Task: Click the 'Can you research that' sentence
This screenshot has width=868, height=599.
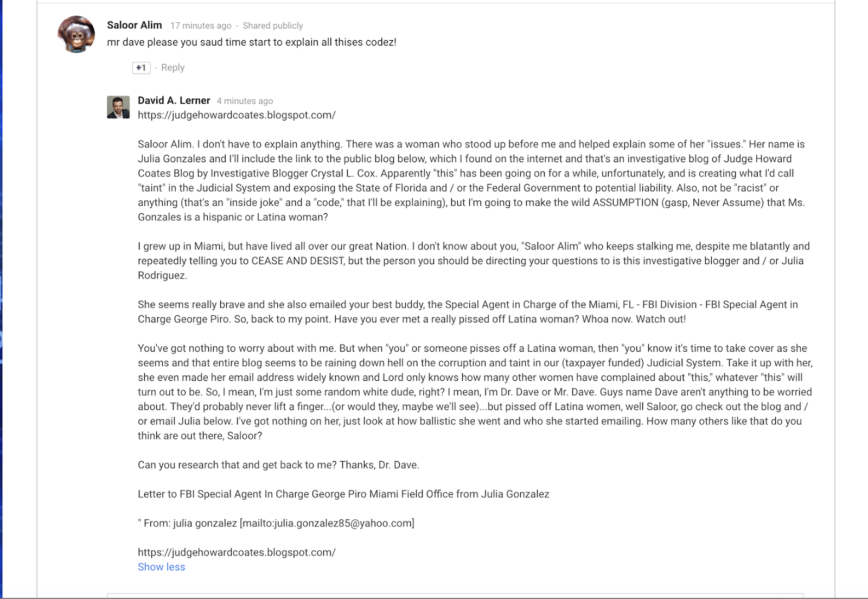Action: 278,465
